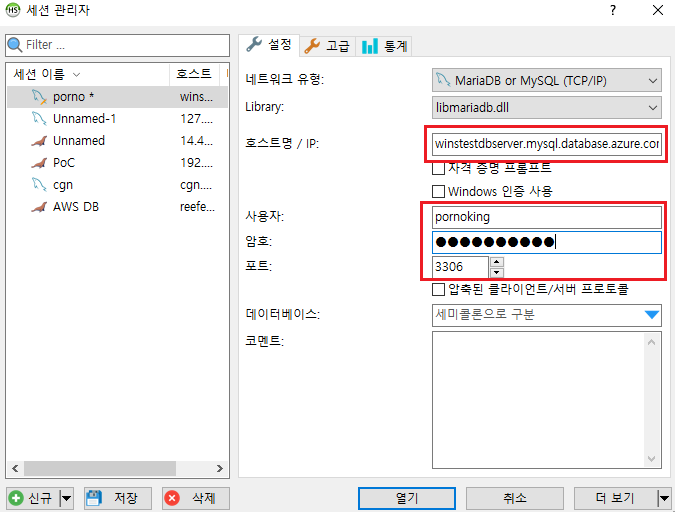Click the dolphin icon beside cgn
Viewport: 675px width, 512px height.
click(39, 185)
